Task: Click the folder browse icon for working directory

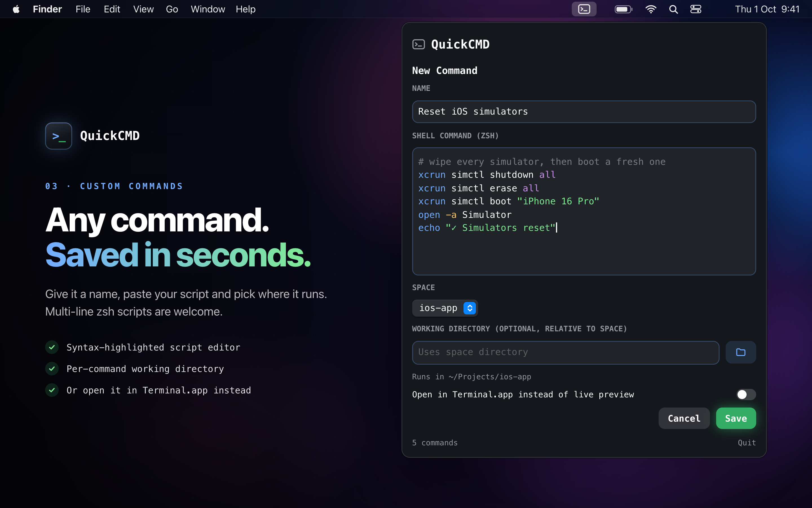Action: click(x=741, y=352)
